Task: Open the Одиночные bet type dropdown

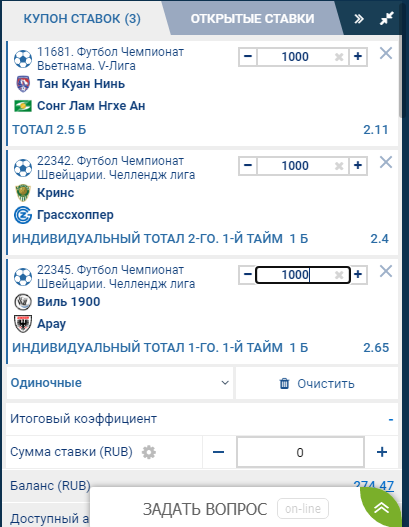Action: pos(120,383)
